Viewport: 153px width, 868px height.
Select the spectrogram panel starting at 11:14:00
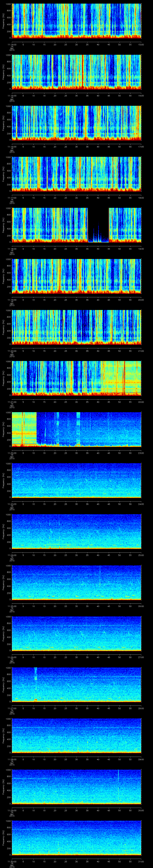77,21
